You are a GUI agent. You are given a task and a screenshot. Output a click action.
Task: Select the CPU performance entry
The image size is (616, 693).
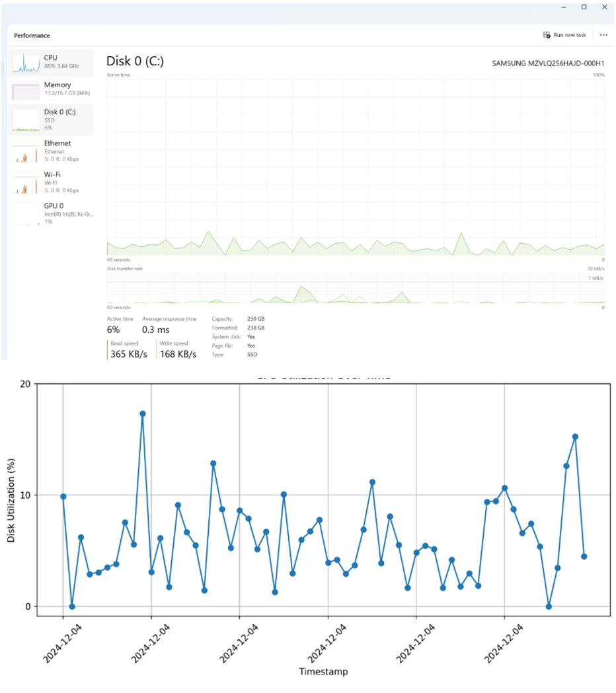(51, 63)
